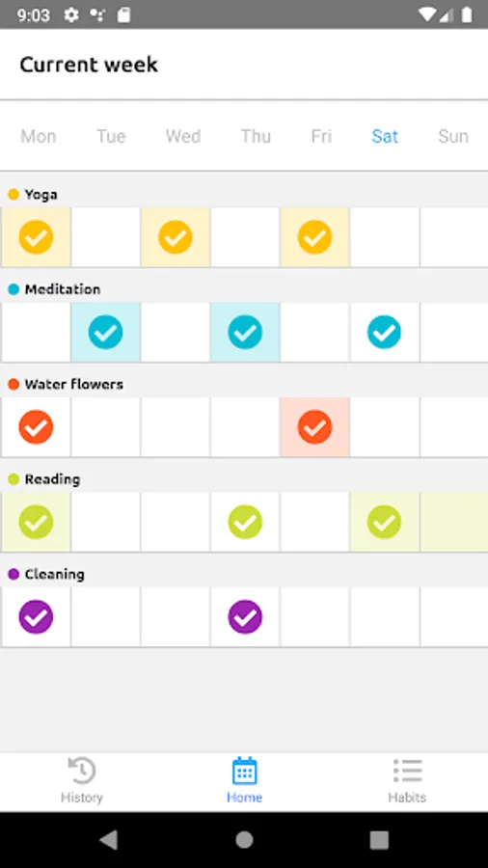
Task: Tap the Android back navigation icon
Action: point(108,840)
